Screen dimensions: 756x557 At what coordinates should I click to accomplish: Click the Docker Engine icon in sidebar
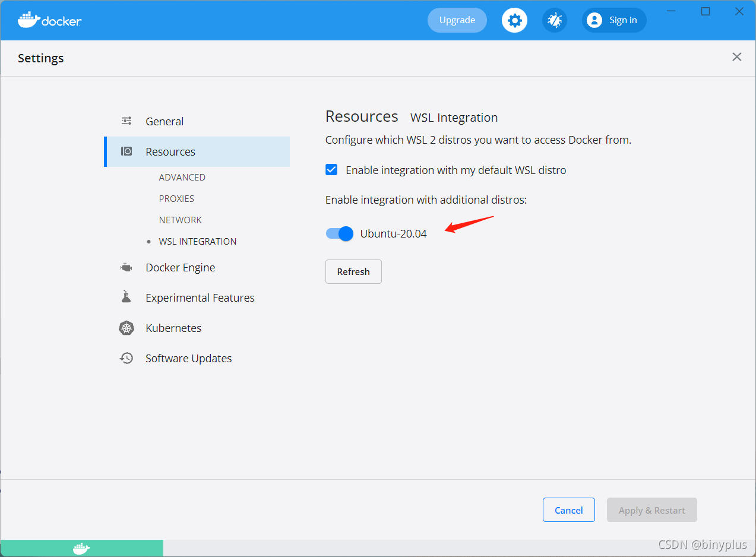pyautogui.click(x=126, y=267)
